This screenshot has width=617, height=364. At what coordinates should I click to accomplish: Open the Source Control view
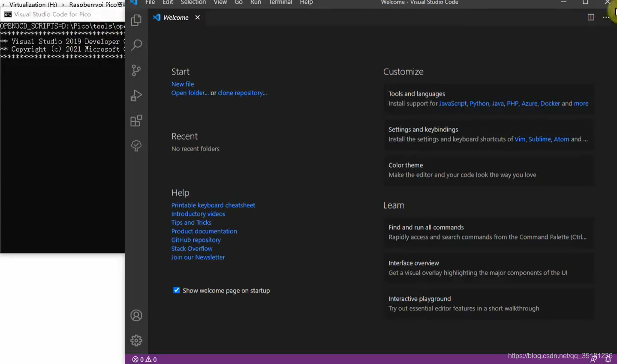pyautogui.click(x=136, y=70)
